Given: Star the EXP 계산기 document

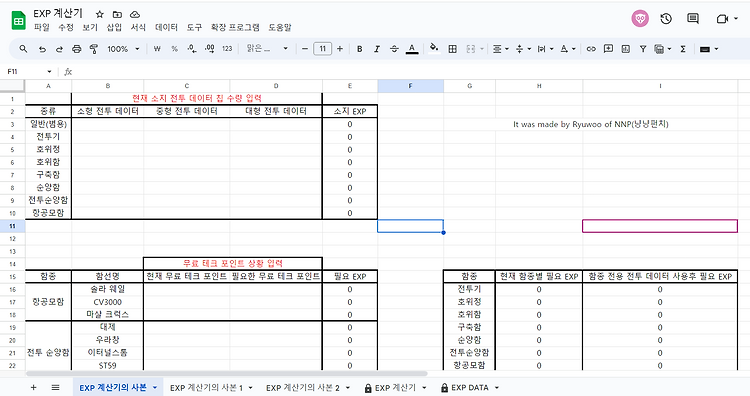Looking at the screenshot, I should (99, 14).
